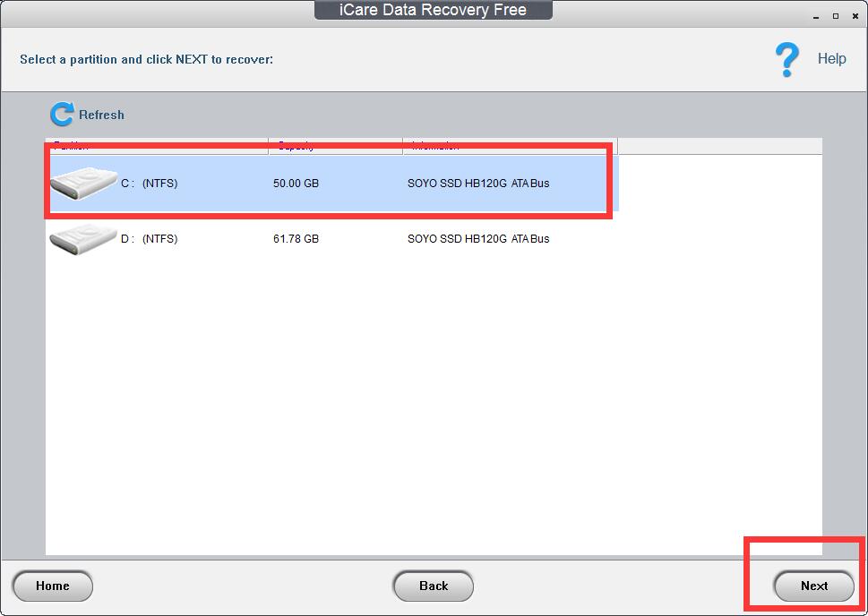Click the 61.78 GB capacity cell
This screenshot has height=616, width=868.
pos(296,238)
